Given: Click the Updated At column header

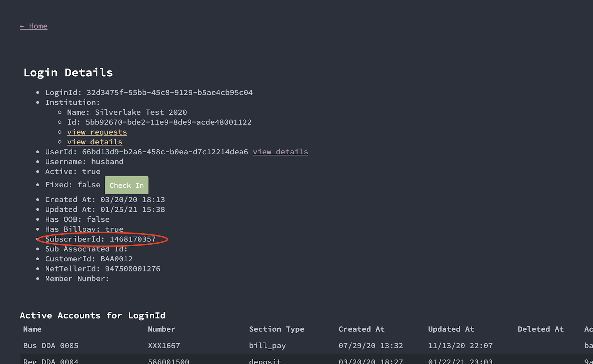Looking at the screenshot, I should (x=451, y=329).
